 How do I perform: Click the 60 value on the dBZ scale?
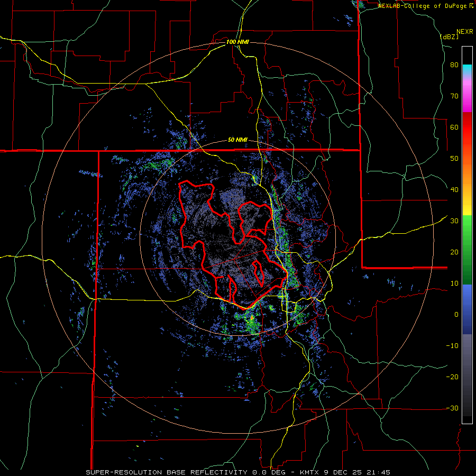[x=454, y=127]
